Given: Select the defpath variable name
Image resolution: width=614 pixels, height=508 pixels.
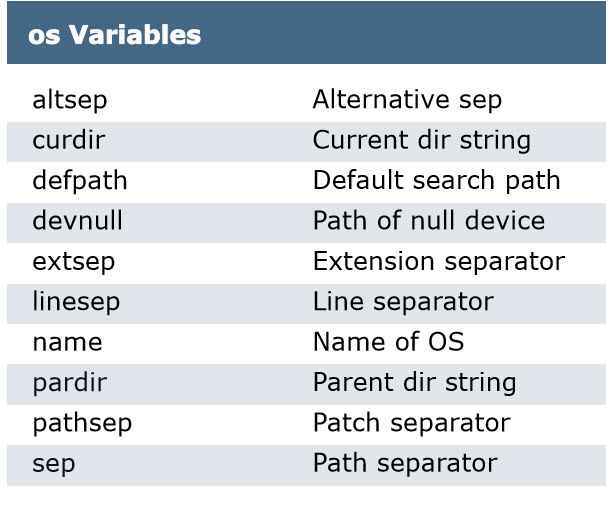Looking at the screenshot, I should [80, 181].
